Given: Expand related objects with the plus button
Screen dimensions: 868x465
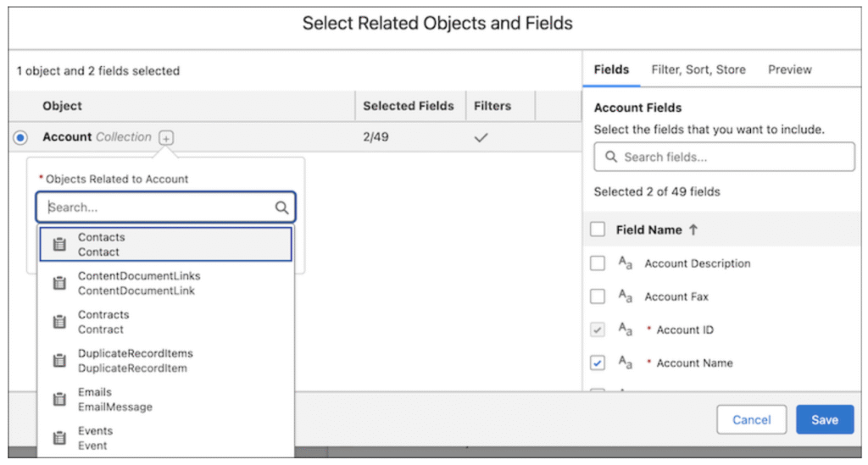Looking at the screenshot, I should pyautogui.click(x=167, y=137).
